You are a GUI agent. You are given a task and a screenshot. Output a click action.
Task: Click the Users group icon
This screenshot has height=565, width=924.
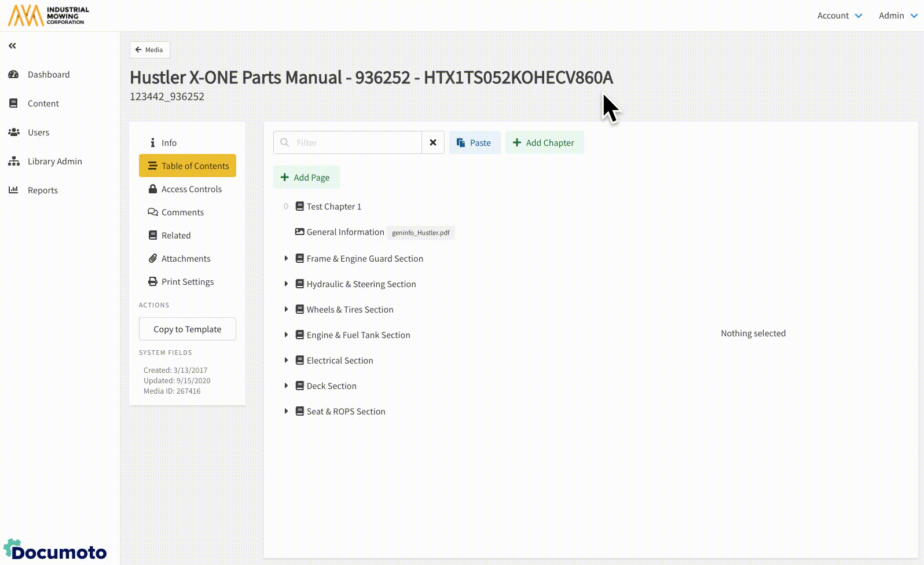pyautogui.click(x=13, y=133)
